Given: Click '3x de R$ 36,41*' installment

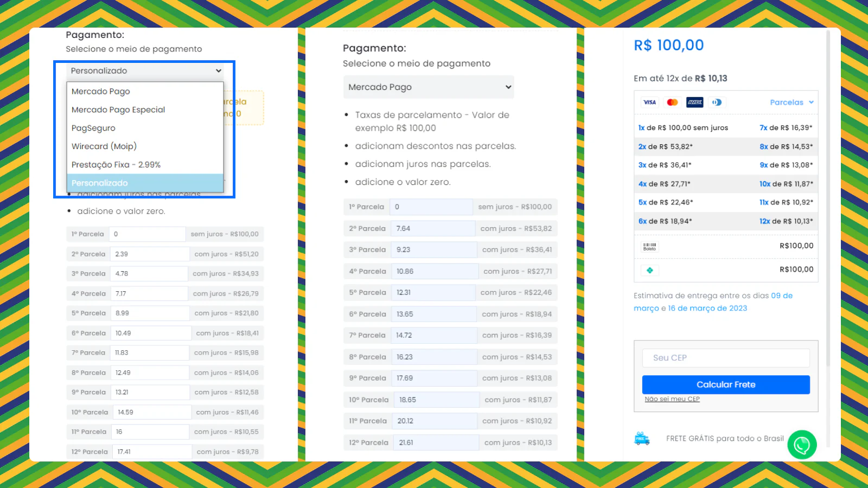Looking at the screenshot, I should (x=665, y=165).
